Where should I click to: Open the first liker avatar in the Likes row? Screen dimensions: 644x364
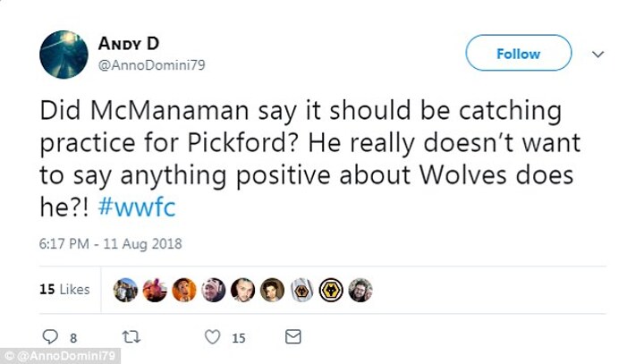[x=126, y=290]
